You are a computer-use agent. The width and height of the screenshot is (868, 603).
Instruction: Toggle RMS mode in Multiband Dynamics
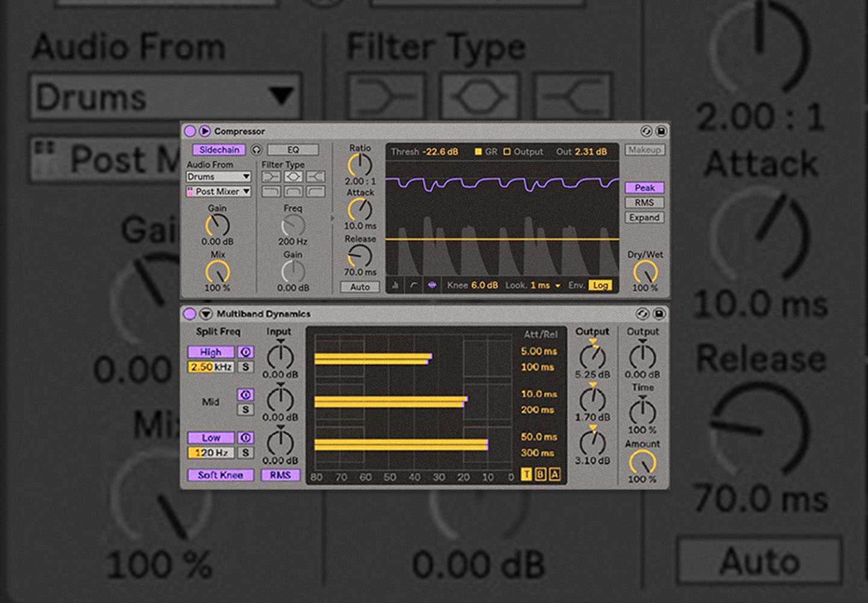coord(280,475)
